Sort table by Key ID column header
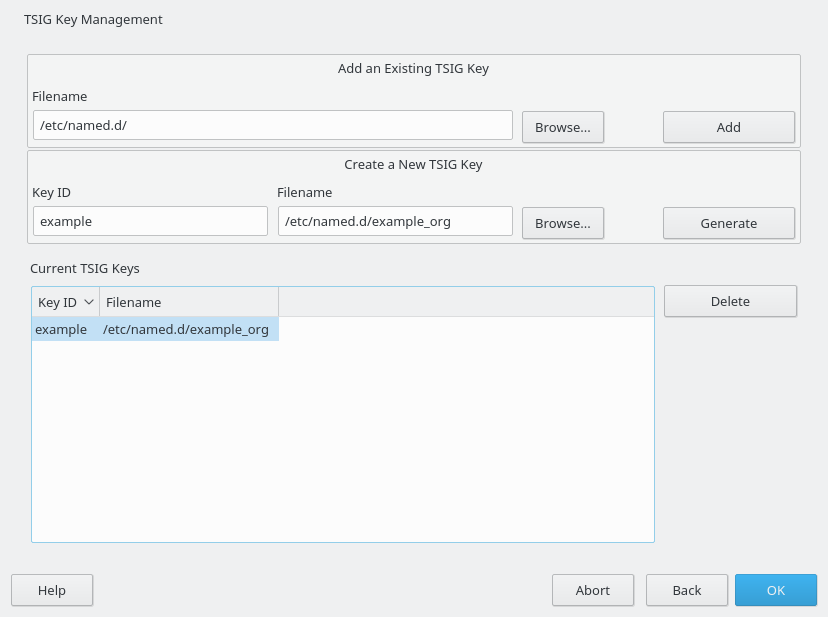 (65, 302)
